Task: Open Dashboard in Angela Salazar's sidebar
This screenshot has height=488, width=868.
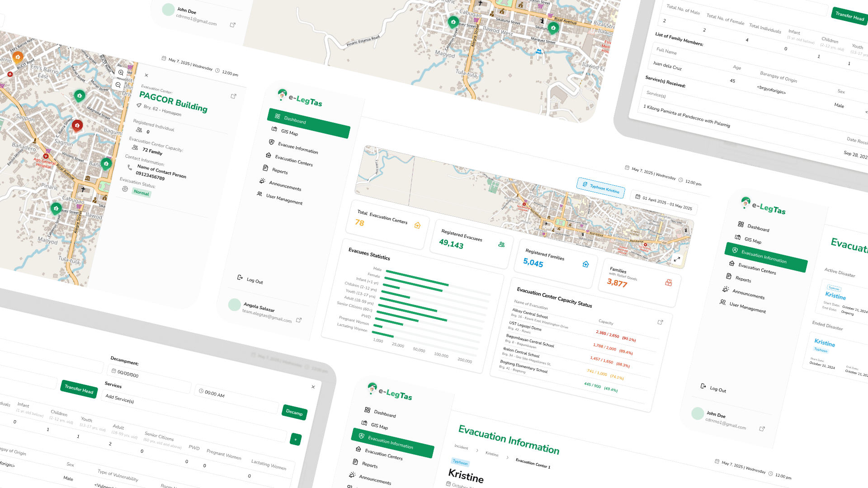Action: pyautogui.click(x=309, y=123)
